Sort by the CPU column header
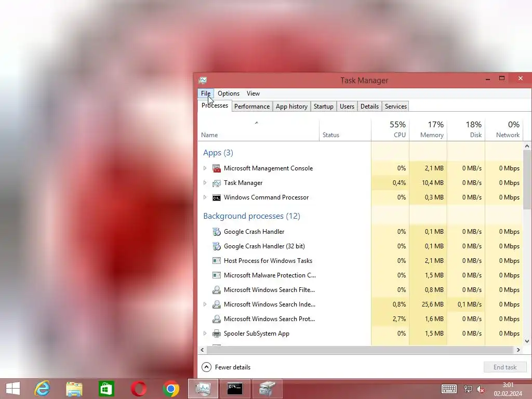 click(390, 129)
